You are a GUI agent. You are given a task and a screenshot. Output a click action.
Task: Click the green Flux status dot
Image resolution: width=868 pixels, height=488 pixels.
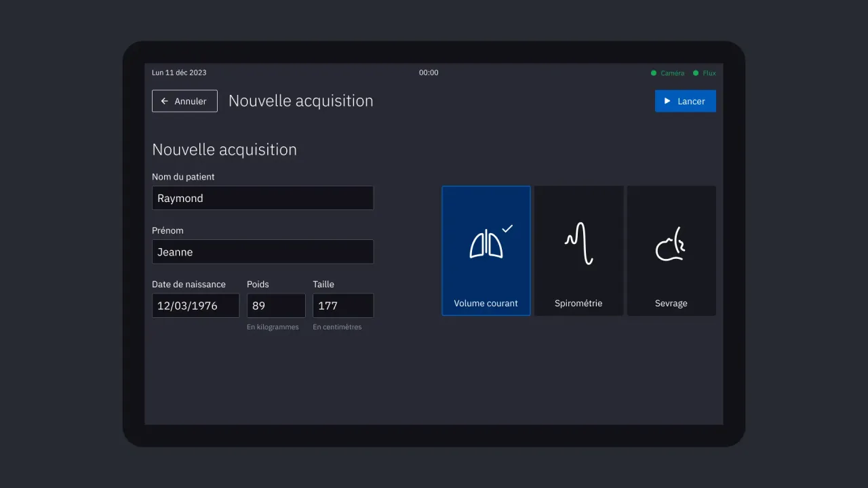coord(696,73)
